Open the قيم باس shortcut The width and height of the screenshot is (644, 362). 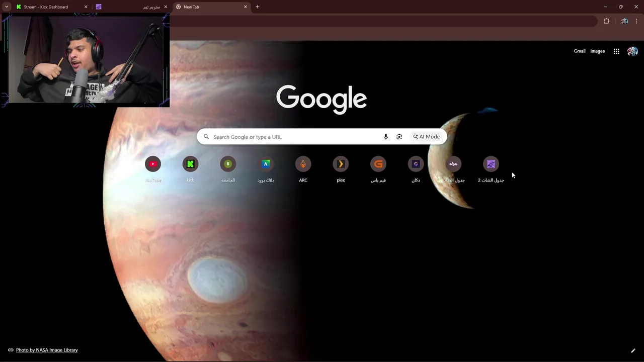coord(378,169)
